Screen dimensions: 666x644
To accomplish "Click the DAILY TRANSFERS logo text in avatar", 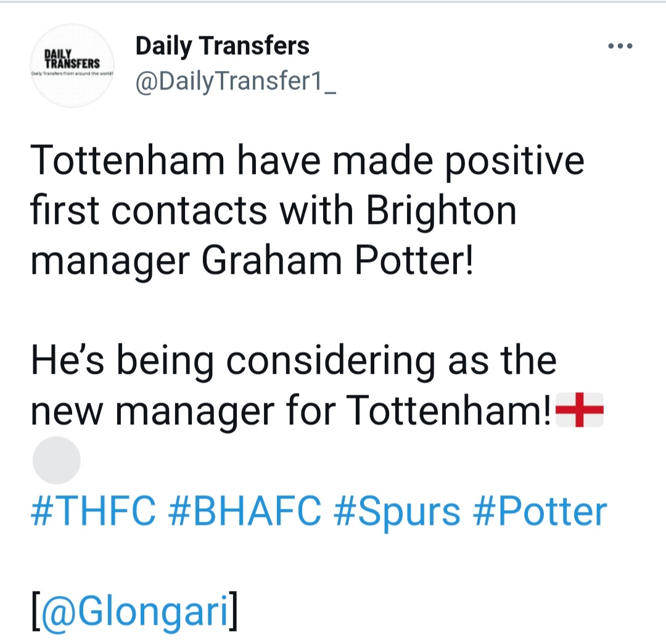I will pyautogui.click(x=72, y=59).
